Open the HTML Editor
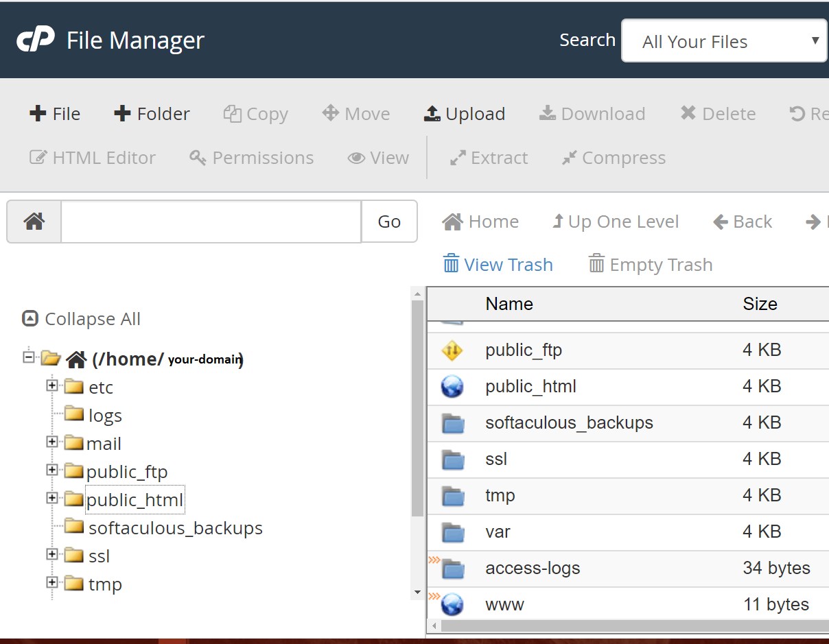This screenshot has height=644, width=829. point(93,158)
